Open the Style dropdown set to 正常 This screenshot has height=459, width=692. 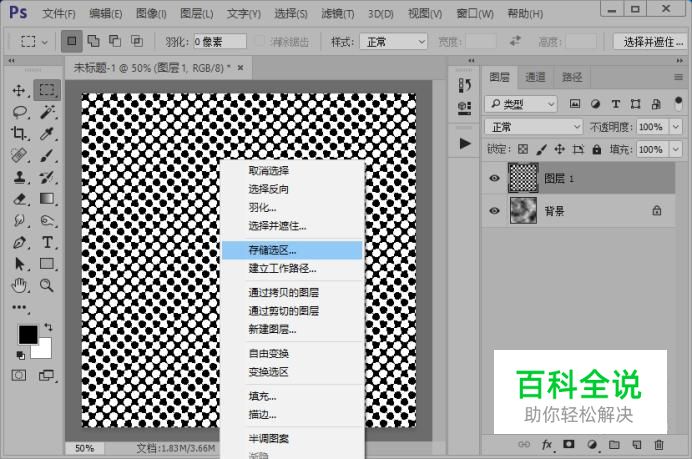[x=393, y=42]
